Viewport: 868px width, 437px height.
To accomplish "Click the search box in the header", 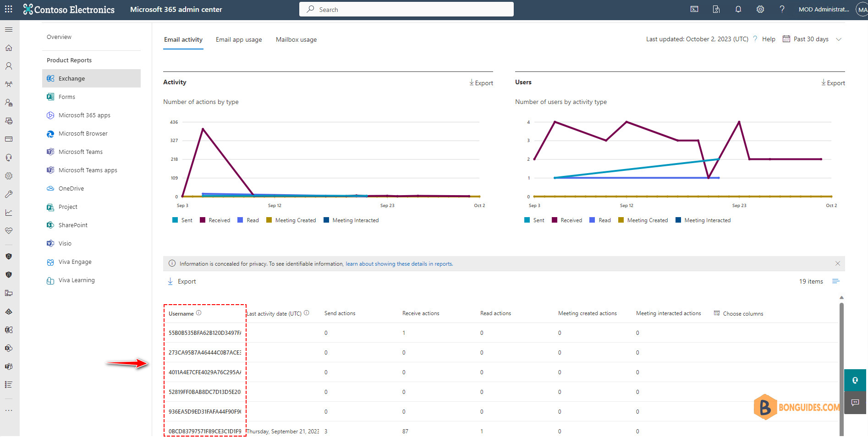I will (x=406, y=9).
